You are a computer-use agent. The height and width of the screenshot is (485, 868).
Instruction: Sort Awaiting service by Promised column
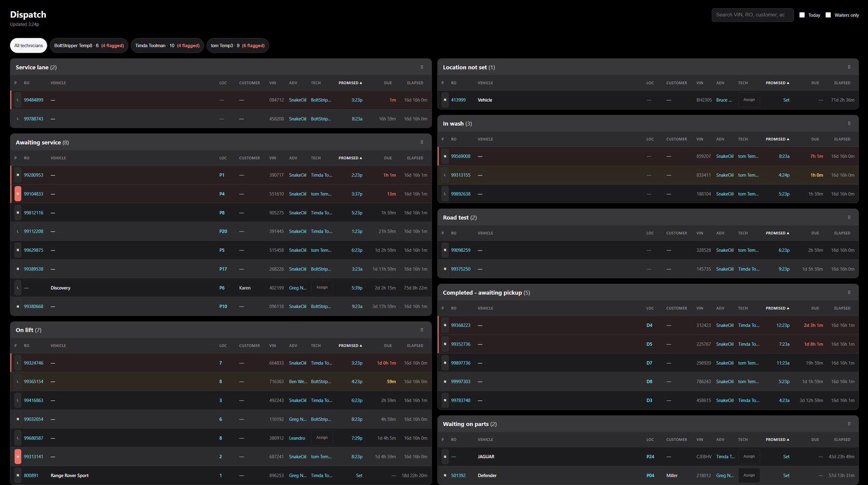pyautogui.click(x=350, y=158)
